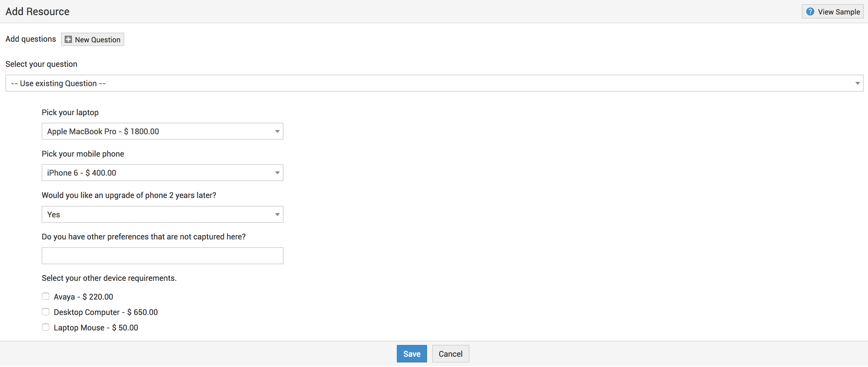This screenshot has height=367, width=868.
Task: Click the question mark help icon
Action: tap(810, 12)
